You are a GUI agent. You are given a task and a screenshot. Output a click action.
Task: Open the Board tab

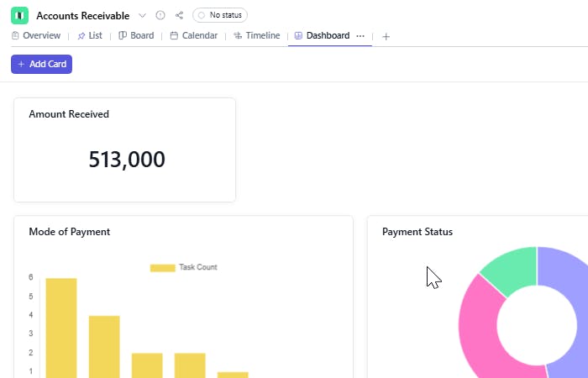(136, 35)
